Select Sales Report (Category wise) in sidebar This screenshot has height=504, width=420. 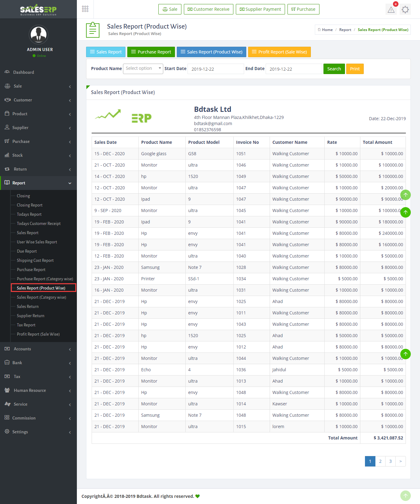[42, 297]
